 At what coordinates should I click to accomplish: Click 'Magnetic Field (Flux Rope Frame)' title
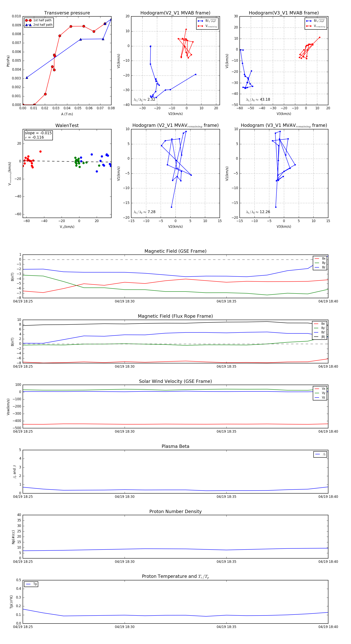[x=175, y=316]
